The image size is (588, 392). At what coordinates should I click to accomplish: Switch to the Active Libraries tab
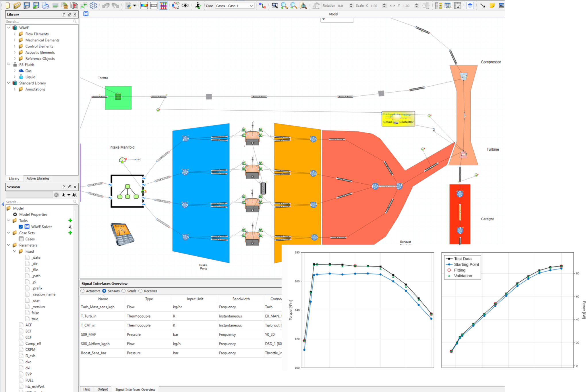[x=38, y=178]
